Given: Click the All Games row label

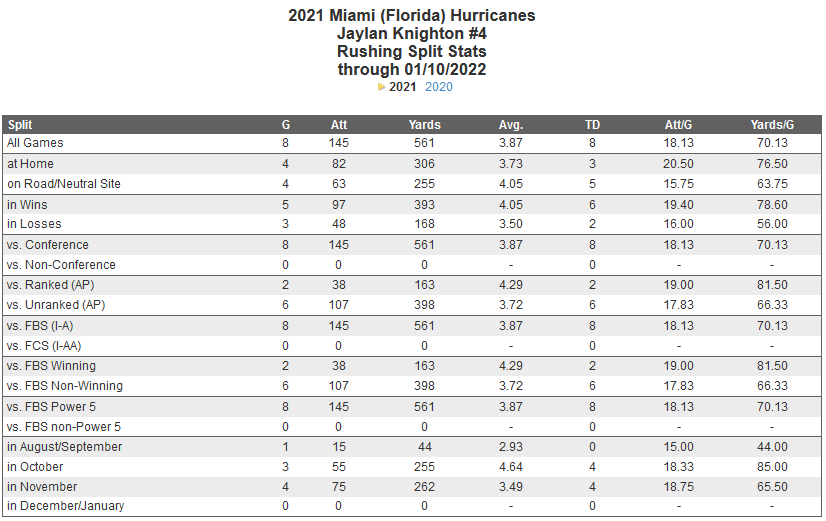Looking at the screenshot, I should pyautogui.click(x=35, y=144).
